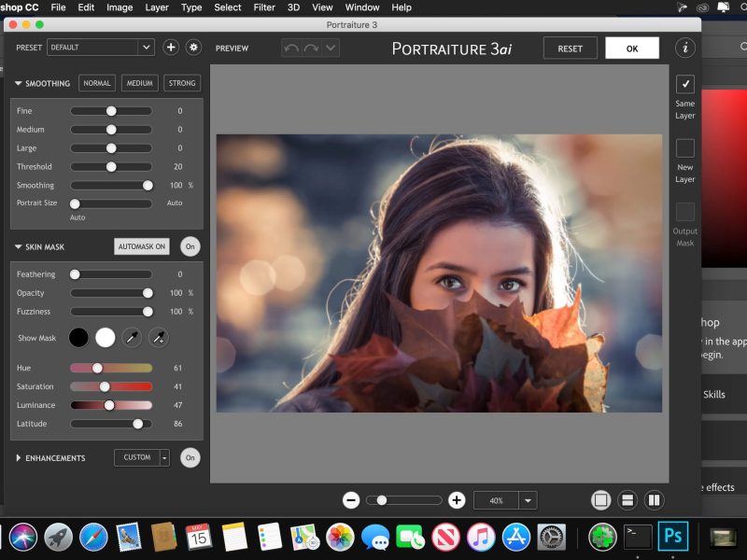Apply Normal smoothing preset
This screenshot has height=560, width=747.
click(97, 83)
